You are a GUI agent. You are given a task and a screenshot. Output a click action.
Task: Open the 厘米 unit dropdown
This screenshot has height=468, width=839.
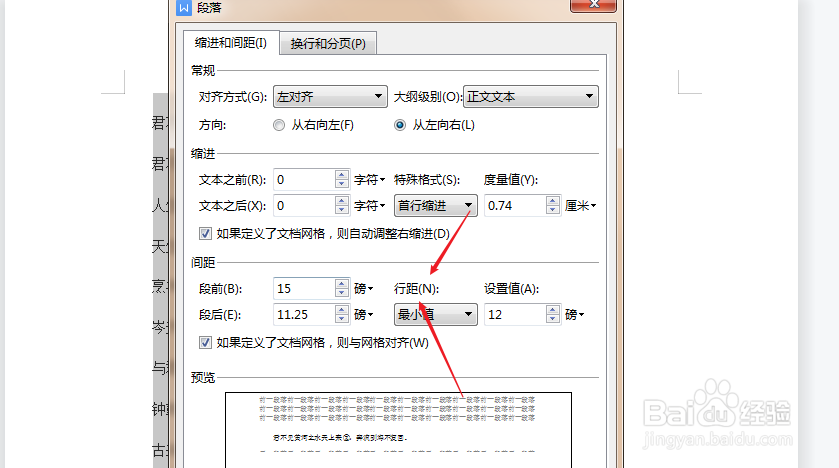(581, 205)
